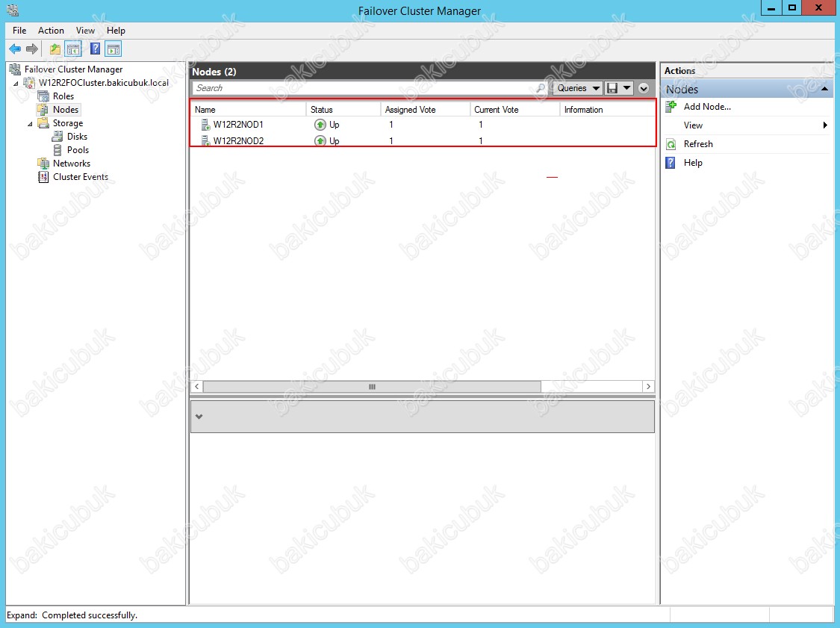Select Pools in the tree

tap(78, 150)
